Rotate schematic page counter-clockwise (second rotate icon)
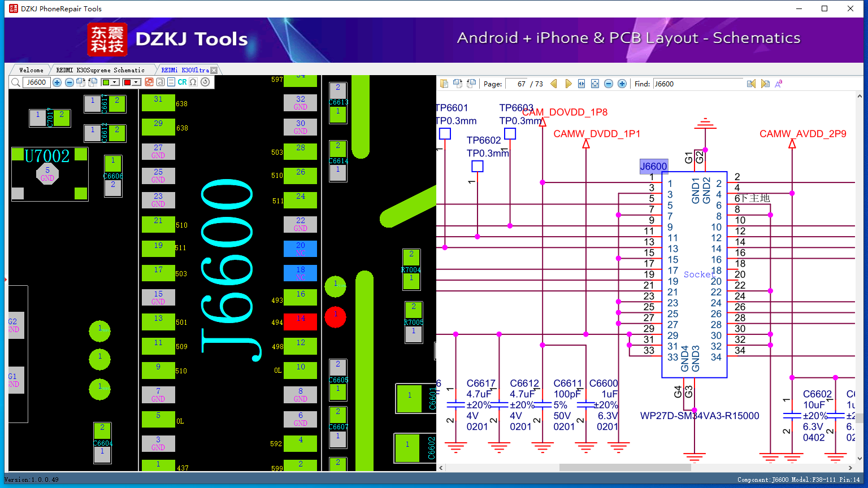Viewport: 868px width, 488px height. coord(471,84)
